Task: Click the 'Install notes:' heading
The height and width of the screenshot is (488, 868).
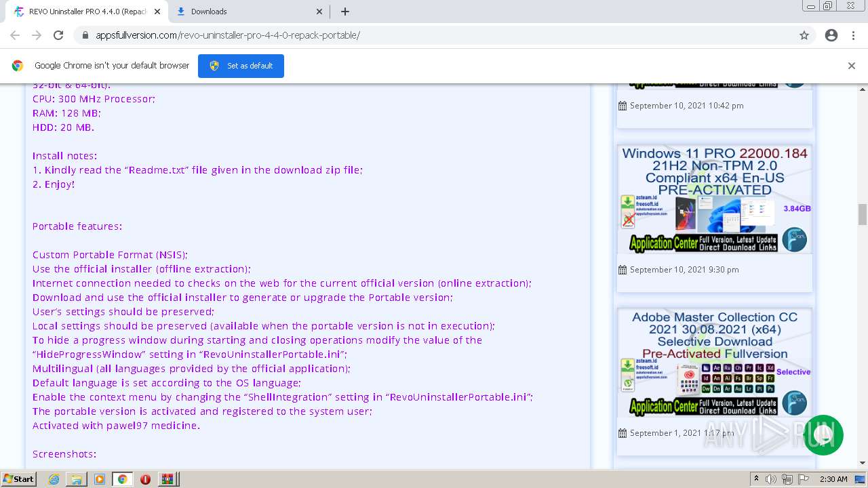Action: (x=65, y=156)
